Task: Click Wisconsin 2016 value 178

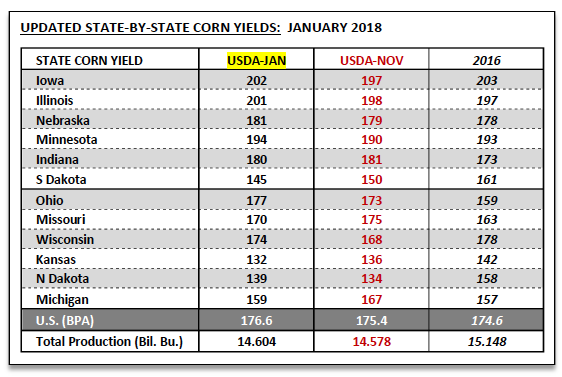Action: tap(487, 239)
